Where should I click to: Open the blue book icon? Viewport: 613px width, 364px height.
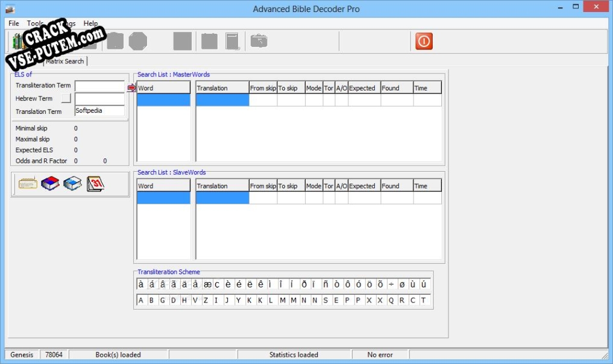[73, 183]
